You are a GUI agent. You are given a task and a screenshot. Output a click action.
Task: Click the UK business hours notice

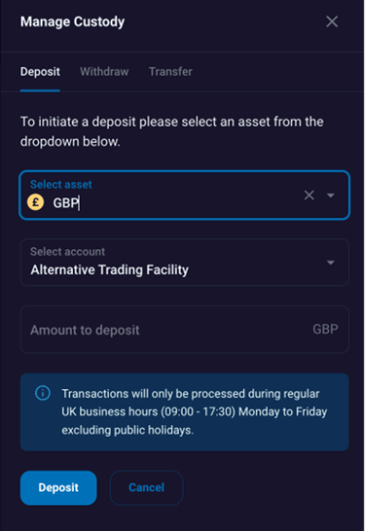pyautogui.click(x=185, y=412)
